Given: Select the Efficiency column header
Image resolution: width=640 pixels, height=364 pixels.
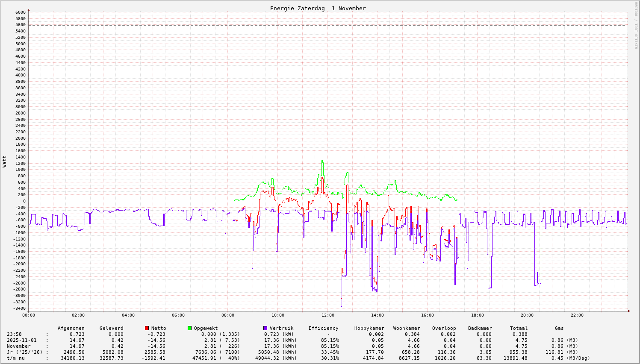Looking at the screenshot, I should [x=323, y=328].
